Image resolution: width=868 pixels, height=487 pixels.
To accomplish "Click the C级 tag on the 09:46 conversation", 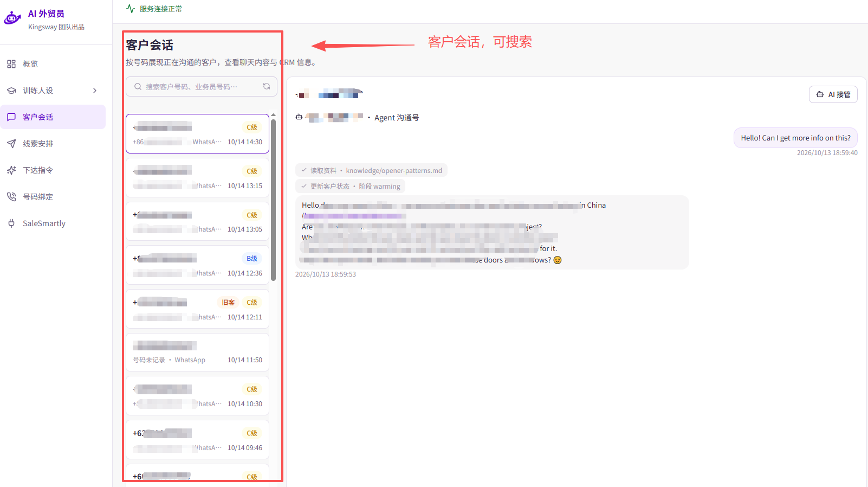I will [252, 433].
